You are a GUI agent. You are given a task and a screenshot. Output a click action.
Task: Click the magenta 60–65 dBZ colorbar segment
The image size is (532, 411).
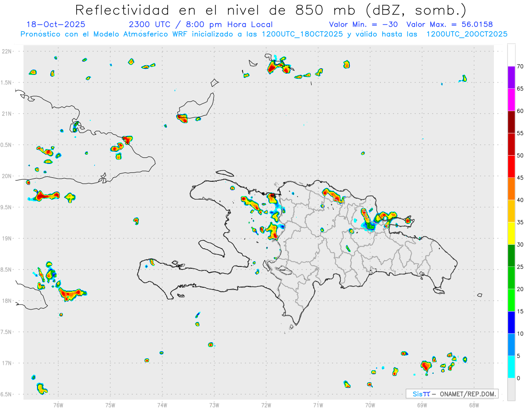pos(512,100)
